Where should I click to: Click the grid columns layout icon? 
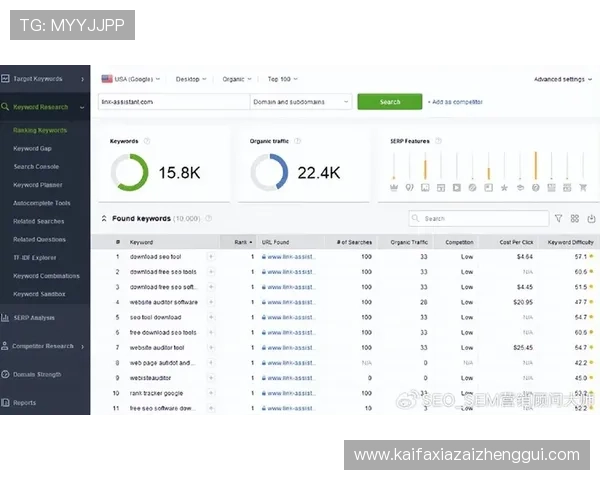pos(575,218)
